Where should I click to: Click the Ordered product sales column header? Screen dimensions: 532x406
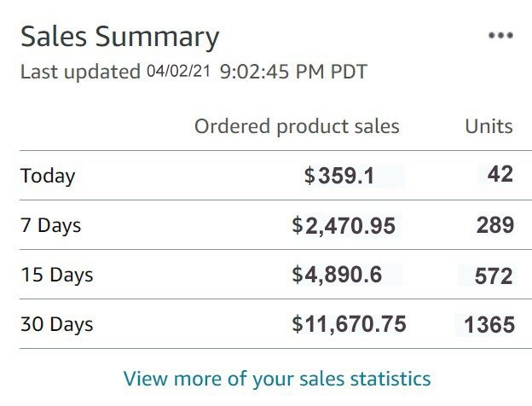tap(297, 127)
